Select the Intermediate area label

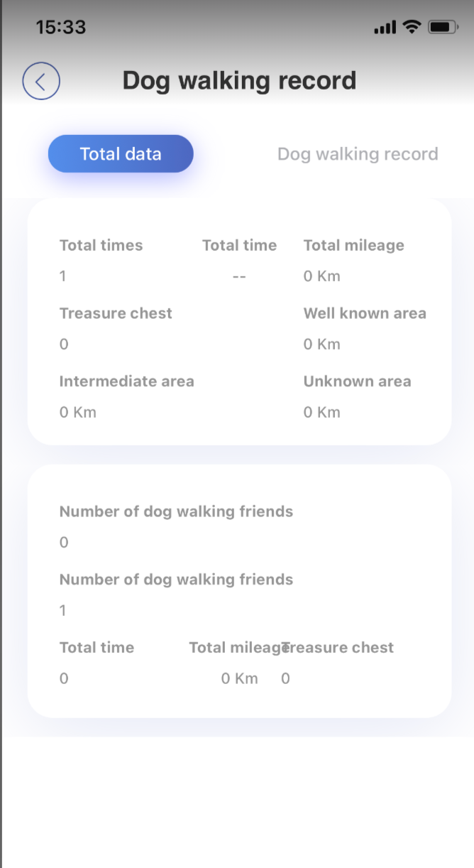[x=126, y=381]
